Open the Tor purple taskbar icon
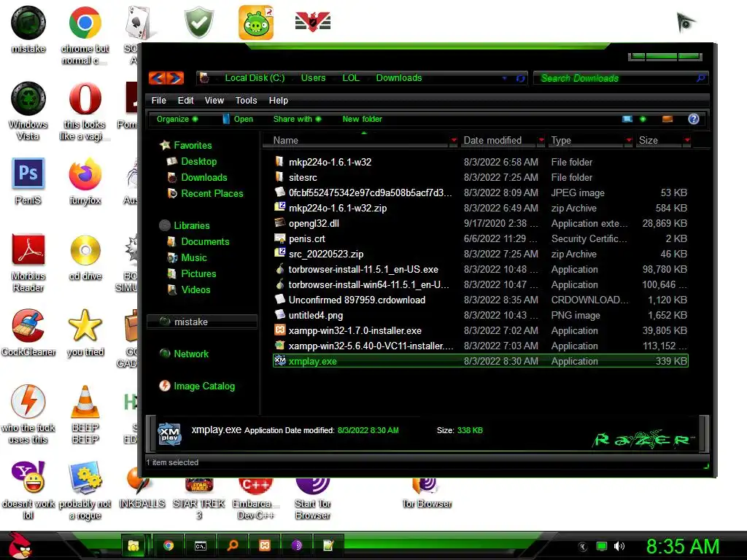The image size is (747, 560). pos(296,545)
